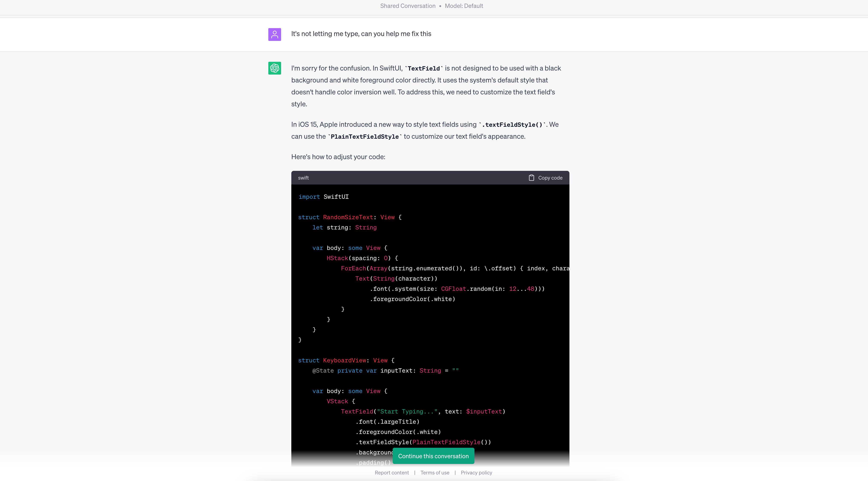Open the Privacy policy link
The height and width of the screenshot is (481, 868).
[476, 472]
